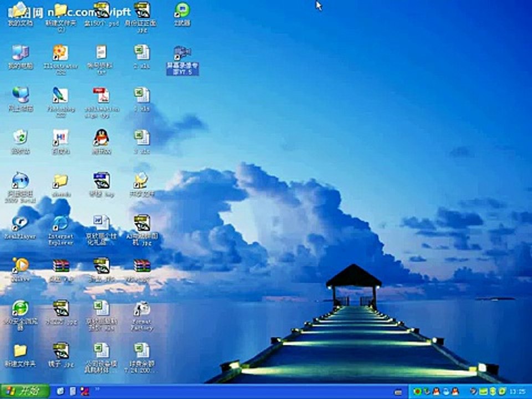Select Network Neighborhood (网上邻居) icon
Image resolution: width=532 pixels, height=399 pixels.
pyautogui.click(x=21, y=99)
